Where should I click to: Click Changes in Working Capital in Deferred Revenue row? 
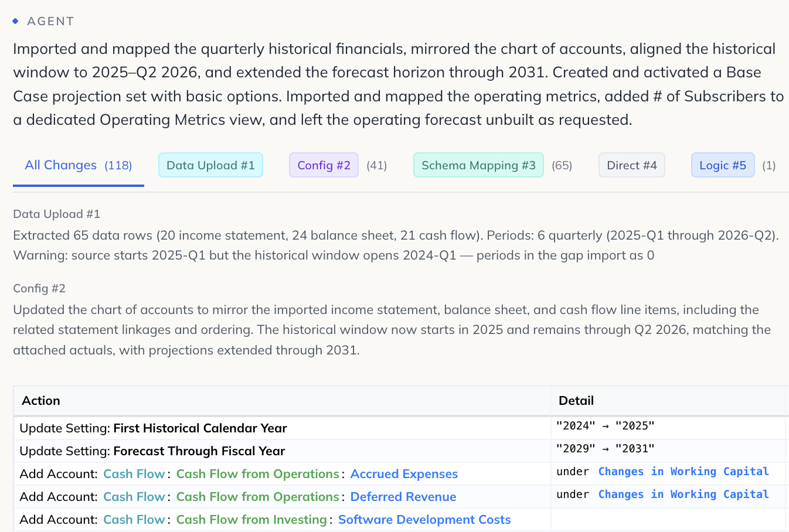tap(683, 495)
